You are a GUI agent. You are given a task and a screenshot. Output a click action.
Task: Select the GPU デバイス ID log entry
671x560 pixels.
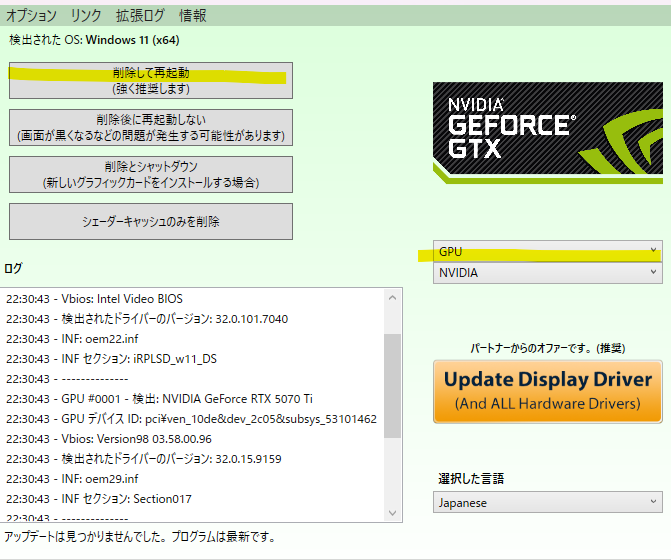coord(190,419)
